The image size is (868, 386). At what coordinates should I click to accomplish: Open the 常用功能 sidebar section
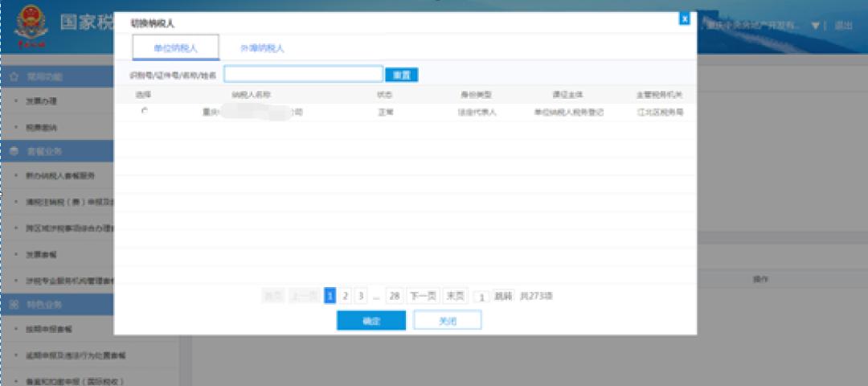click(x=57, y=76)
